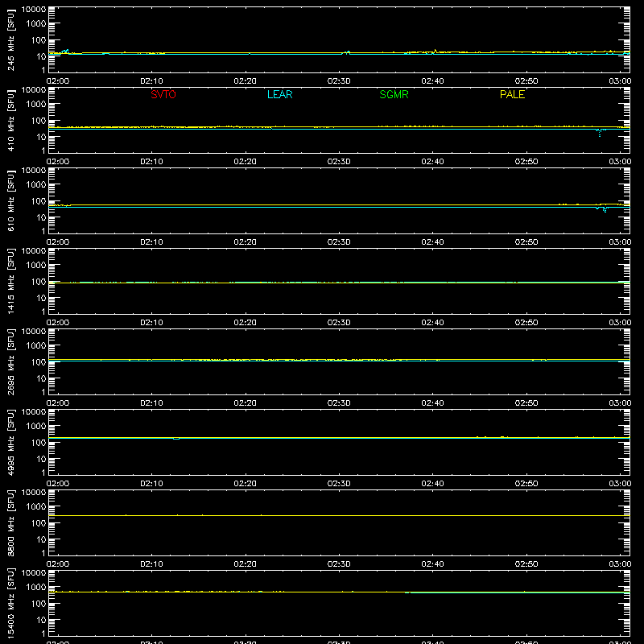Click 02:40 time label under 410 MHz plot
The height and width of the screenshot is (644, 644).
pyautogui.click(x=432, y=162)
